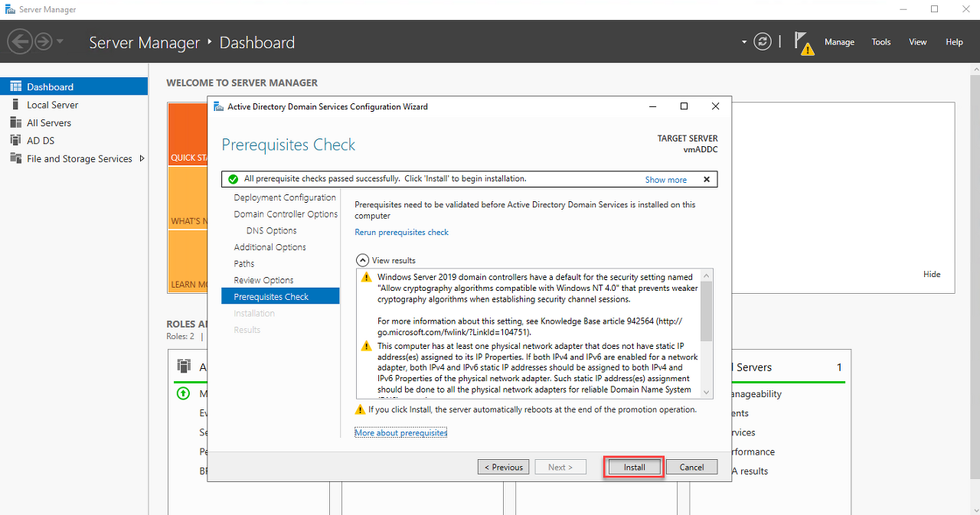Minimize the AD DS Configuration Wizard window
The width and height of the screenshot is (980, 515).
tap(653, 106)
